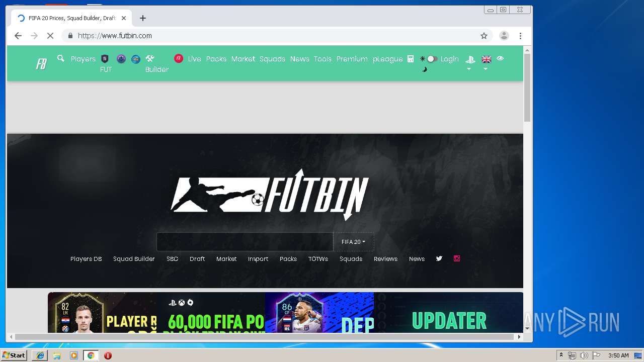The width and height of the screenshot is (644, 362).
Task: Open Reviews link below search
Action: coord(385,259)
